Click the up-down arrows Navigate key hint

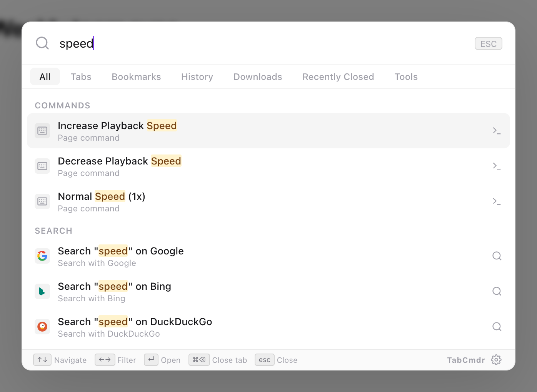click(42, 360)
